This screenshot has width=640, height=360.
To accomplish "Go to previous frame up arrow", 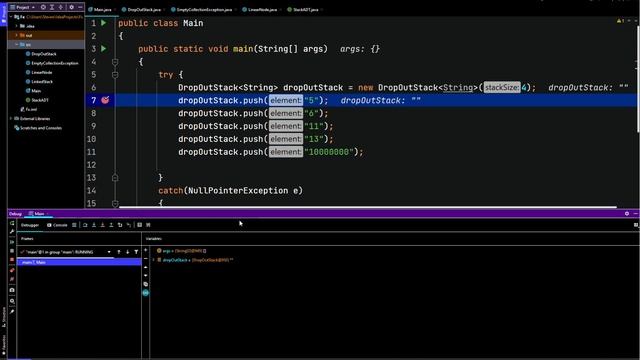I will 119,252.
